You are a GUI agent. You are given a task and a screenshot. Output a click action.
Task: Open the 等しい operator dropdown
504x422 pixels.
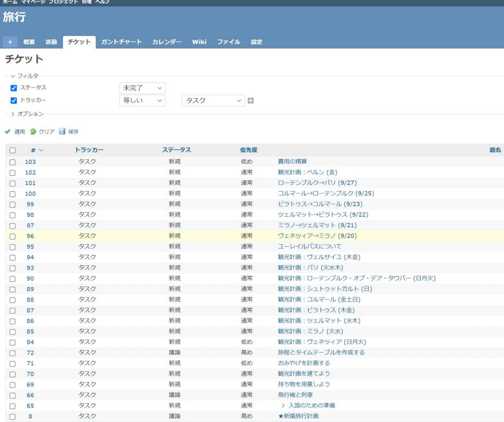coord(142,100)
